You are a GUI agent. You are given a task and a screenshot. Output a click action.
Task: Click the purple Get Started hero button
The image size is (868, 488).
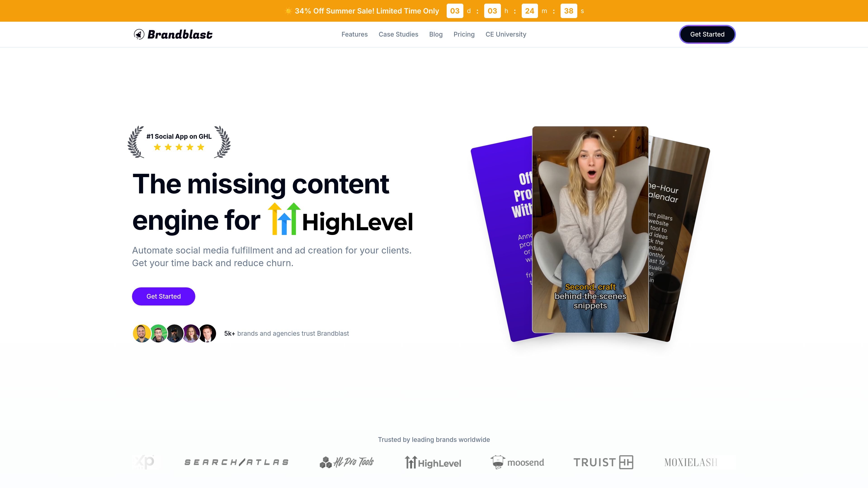(x=163, y=296)
